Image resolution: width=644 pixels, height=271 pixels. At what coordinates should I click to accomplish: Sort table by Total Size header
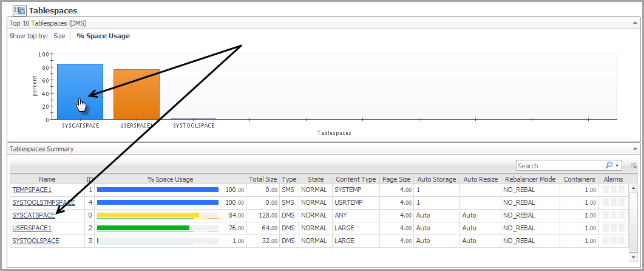point(263,179)
